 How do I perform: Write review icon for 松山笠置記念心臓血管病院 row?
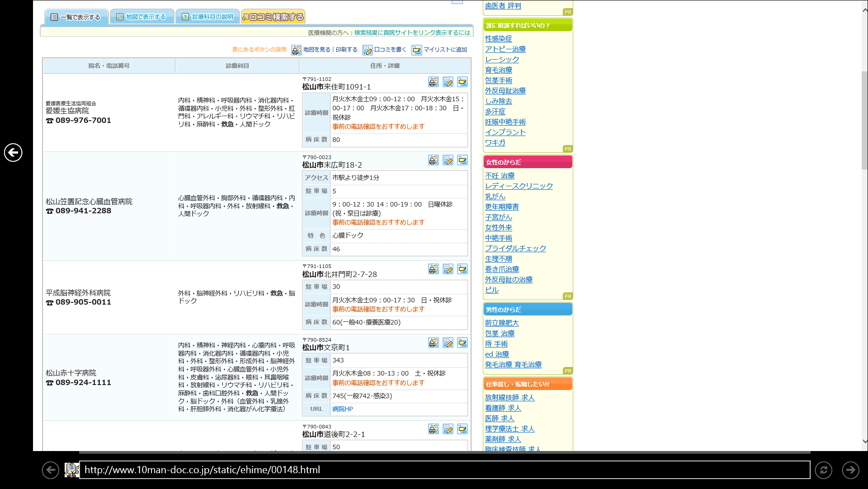coord(448,160)
